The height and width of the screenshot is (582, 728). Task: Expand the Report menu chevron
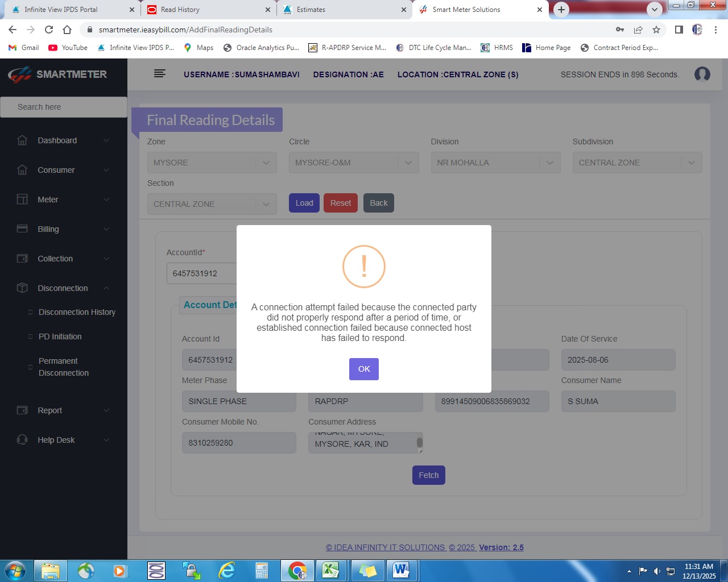coord(106,410)
